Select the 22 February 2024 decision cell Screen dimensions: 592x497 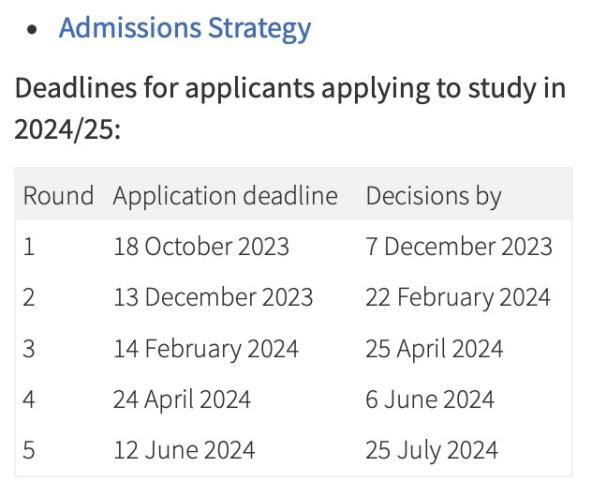(458, 297)
